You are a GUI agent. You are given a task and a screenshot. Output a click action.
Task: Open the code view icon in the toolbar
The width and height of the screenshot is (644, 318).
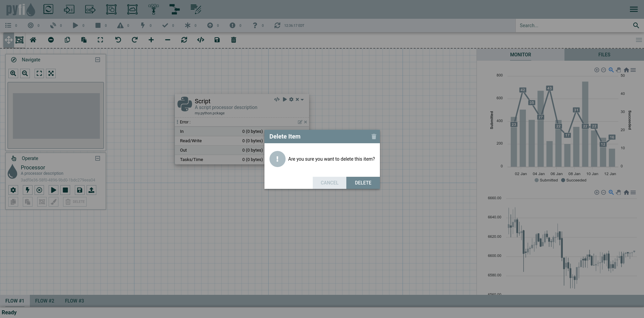[x=201, y=40]
